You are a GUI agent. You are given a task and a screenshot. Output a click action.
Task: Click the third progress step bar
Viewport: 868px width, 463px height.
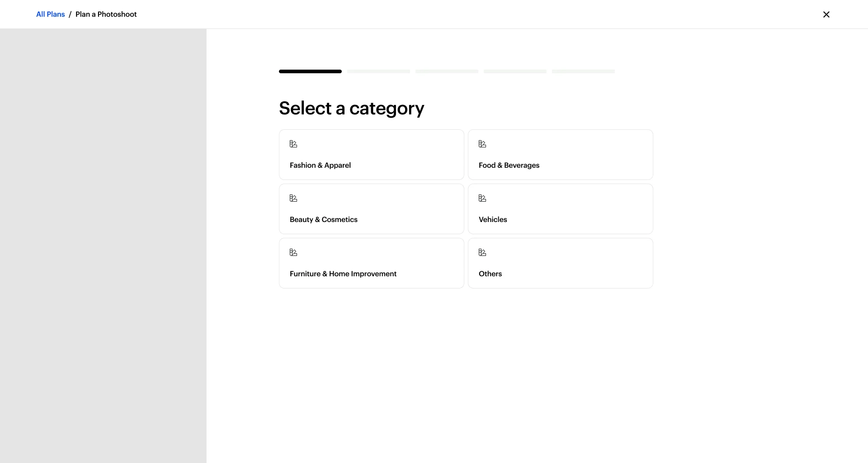(x=447, y=71)
